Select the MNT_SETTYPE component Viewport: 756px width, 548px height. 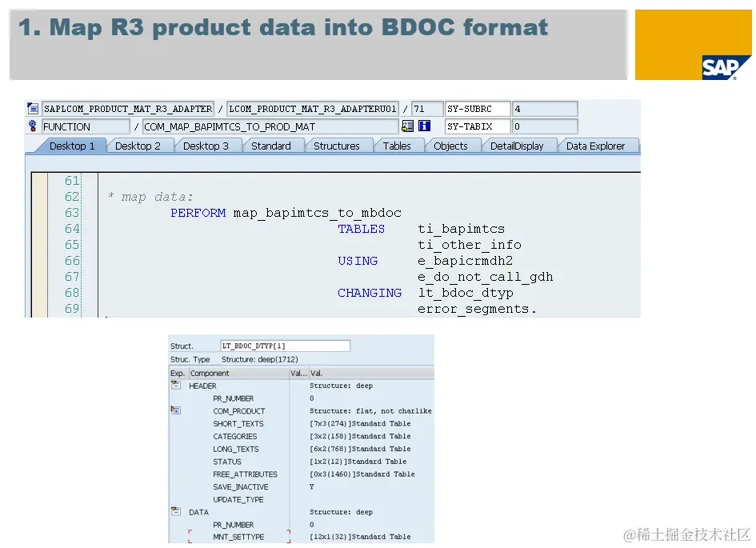click(238, 537)
